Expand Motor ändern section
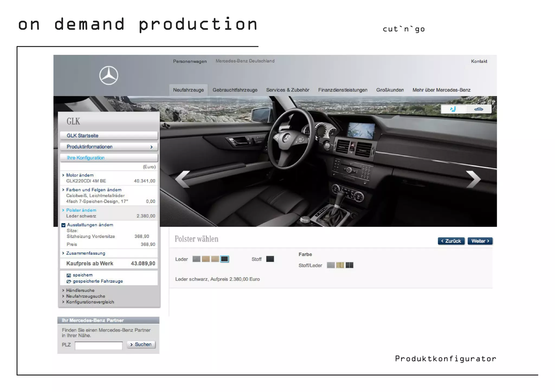The image size is (555, 392). point(80,175)
